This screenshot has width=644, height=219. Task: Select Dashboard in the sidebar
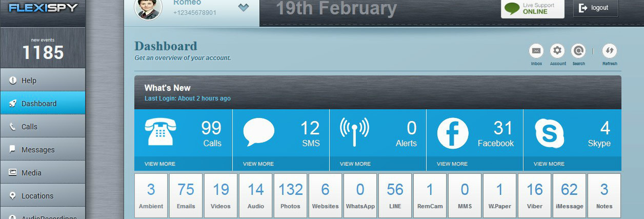pyautogui.click(x=43, y=103)
